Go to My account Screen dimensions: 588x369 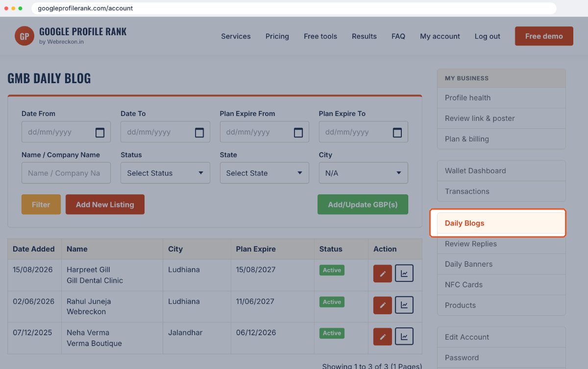click(440, 36)
